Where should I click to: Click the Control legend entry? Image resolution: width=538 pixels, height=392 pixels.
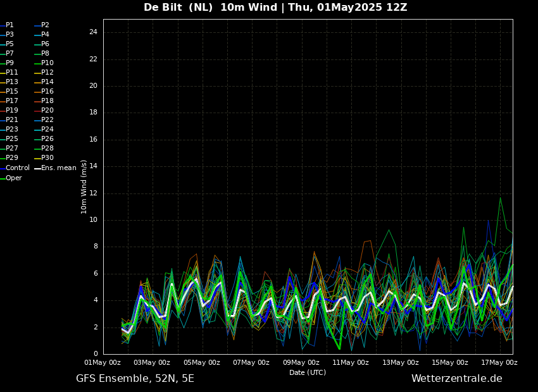[17, 168]
